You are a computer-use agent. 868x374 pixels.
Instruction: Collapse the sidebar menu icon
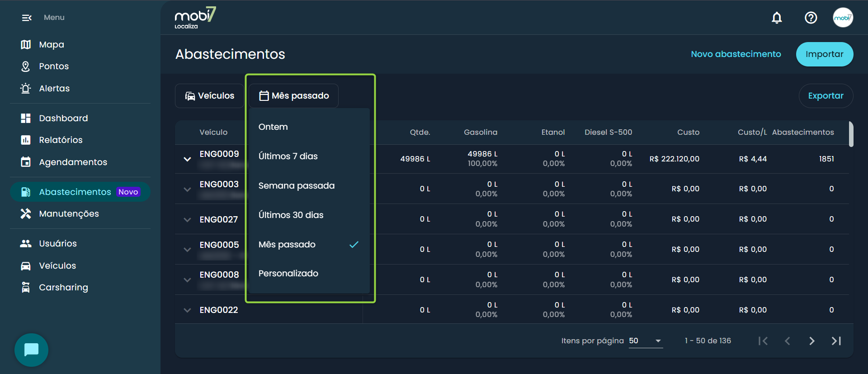27,18
